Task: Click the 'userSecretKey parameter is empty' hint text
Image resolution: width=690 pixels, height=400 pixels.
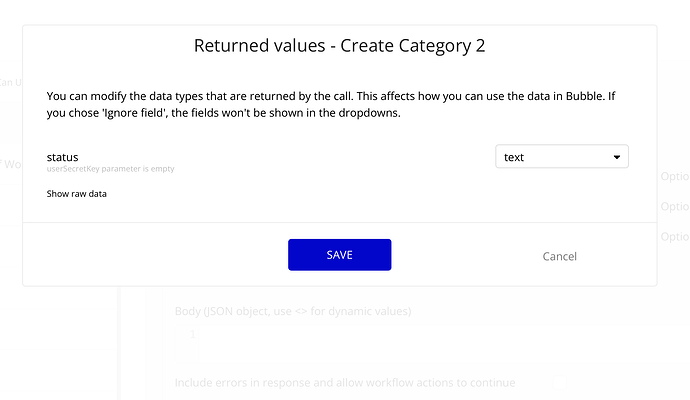Action: pos(110,169)
